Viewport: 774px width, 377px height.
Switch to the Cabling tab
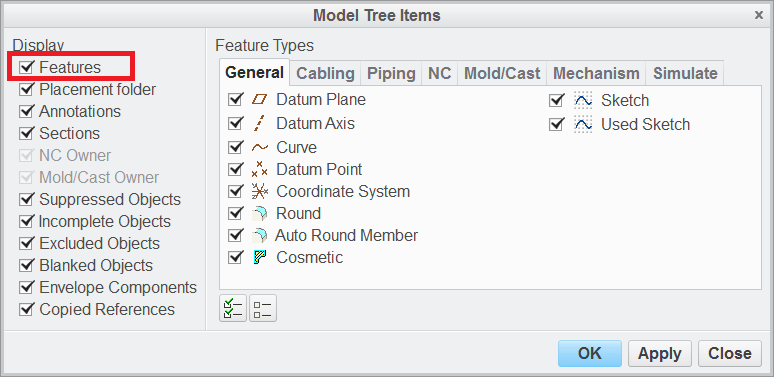[x=325, y=74]
